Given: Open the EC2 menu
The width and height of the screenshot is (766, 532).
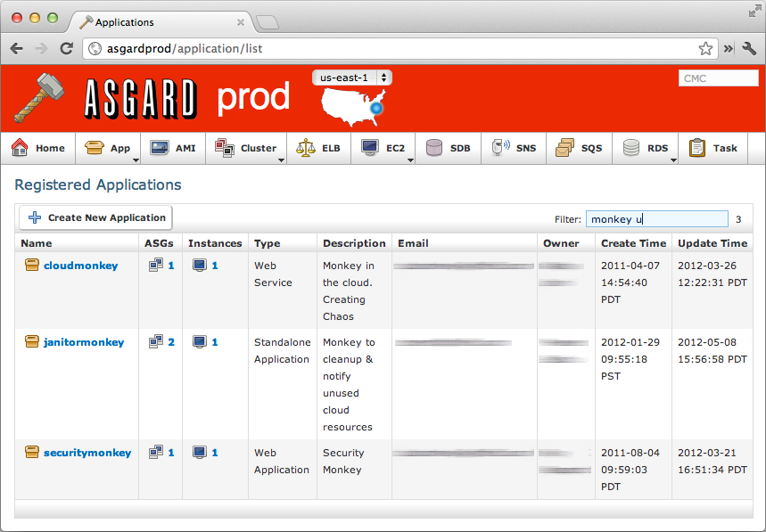Looking at the screenshot, I should click(x=383, y=148).
